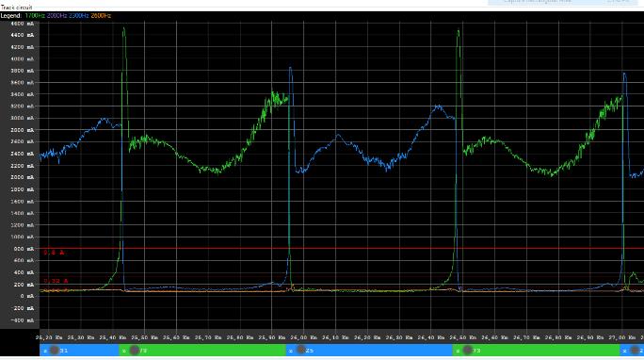644x360 pixels.
Task: Toggle the 2300Hz legend entry
Action: [x=78, y=16]
